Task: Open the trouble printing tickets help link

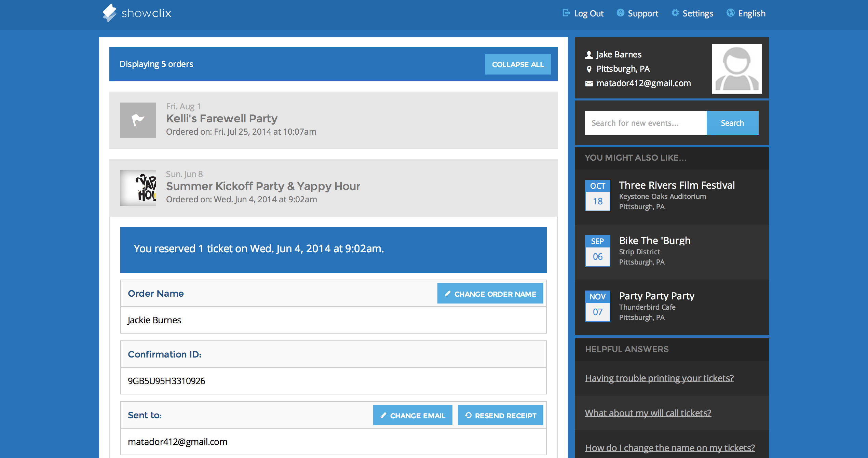Action: [x=659, y=378]
